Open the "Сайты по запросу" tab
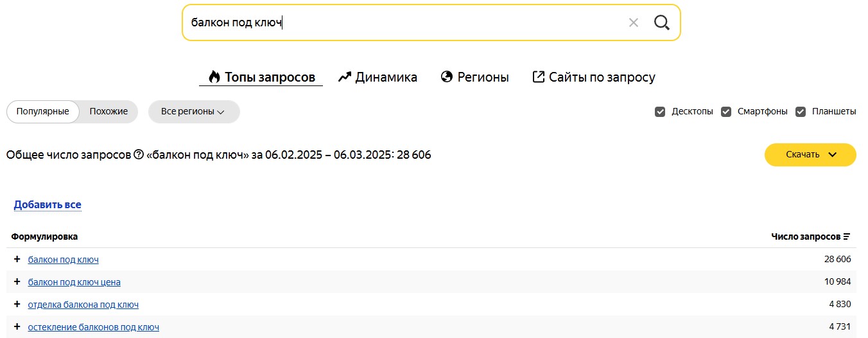868x338 pixels. tap(594, 78)
